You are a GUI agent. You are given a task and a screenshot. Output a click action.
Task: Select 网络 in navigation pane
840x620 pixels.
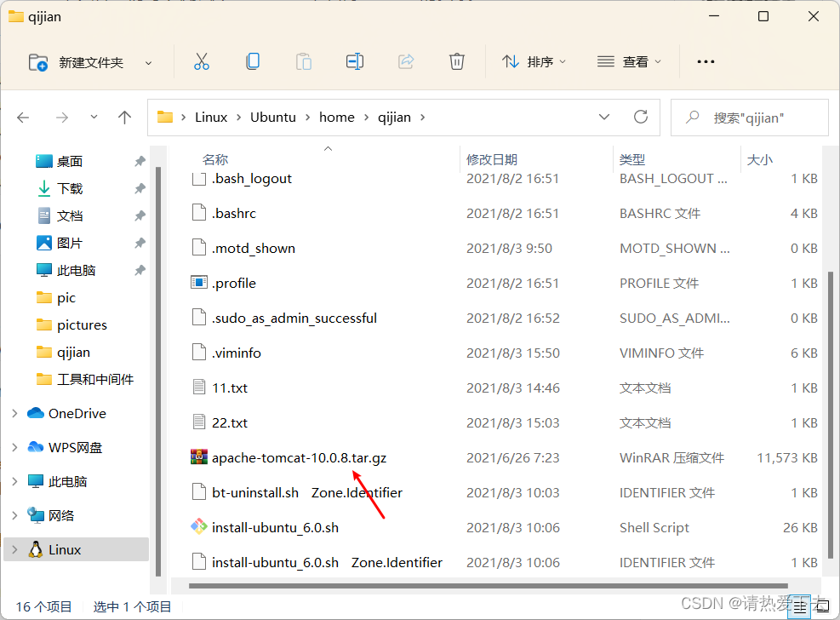tap(61, 515)
